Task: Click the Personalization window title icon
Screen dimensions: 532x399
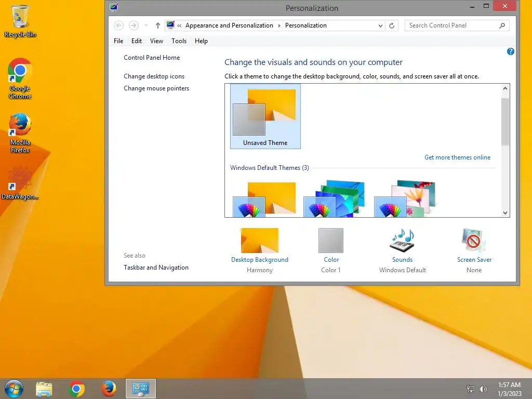Action: pos(113,7)
